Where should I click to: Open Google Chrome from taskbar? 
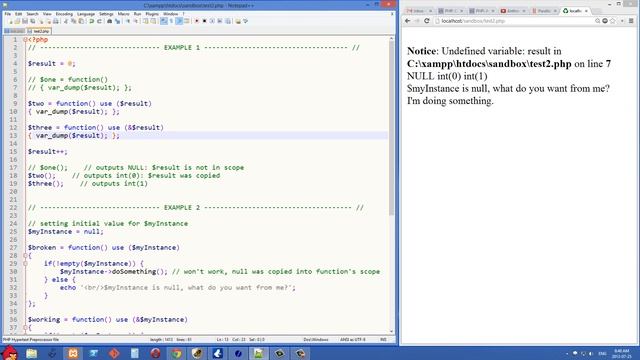click(x=176, y=353)
